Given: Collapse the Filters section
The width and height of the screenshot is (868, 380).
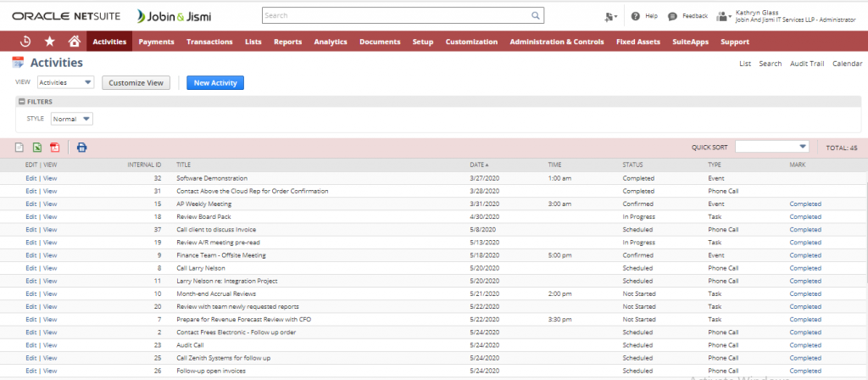Looking at the screenshot, I should (21, 101).
